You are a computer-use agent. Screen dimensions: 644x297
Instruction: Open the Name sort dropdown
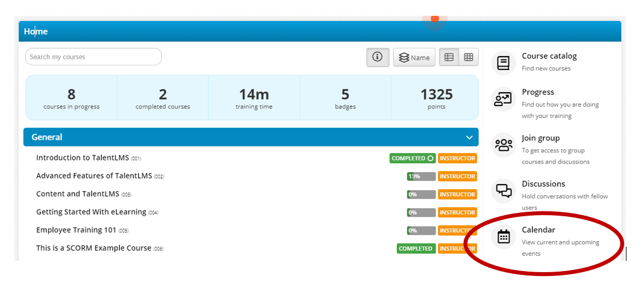point(414,57)
